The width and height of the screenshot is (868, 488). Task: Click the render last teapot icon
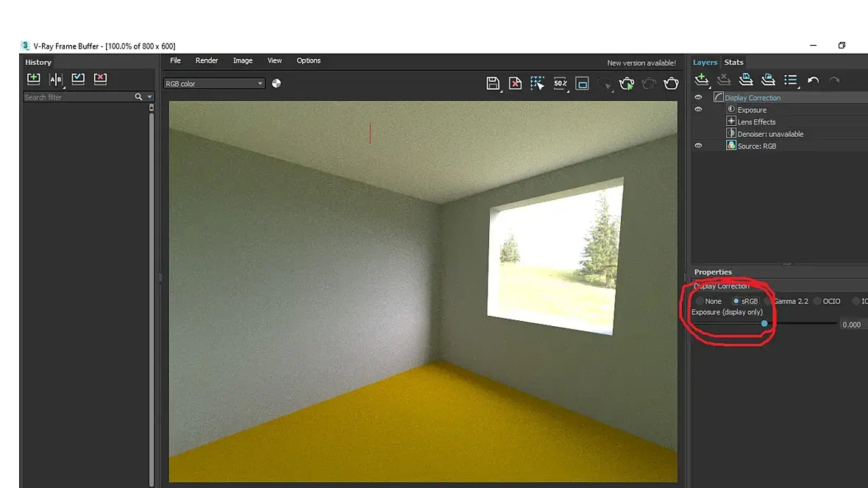(x=671, y=84)
